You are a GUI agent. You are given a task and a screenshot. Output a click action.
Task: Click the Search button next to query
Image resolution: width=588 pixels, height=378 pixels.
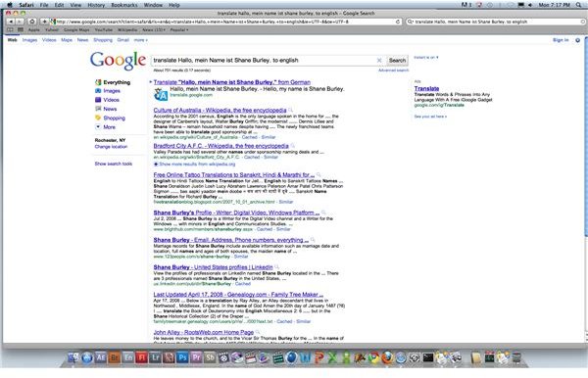(x=397, y=61)
